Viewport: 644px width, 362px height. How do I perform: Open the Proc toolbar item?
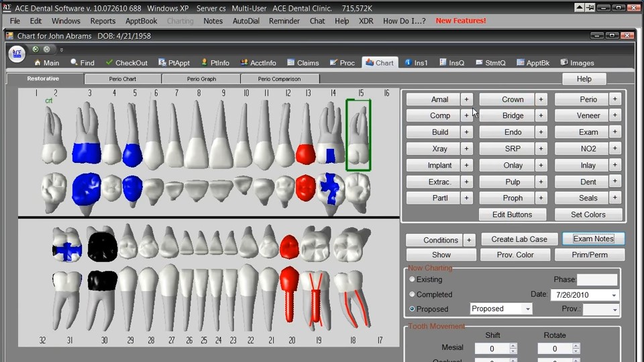(x=342, y=63)
